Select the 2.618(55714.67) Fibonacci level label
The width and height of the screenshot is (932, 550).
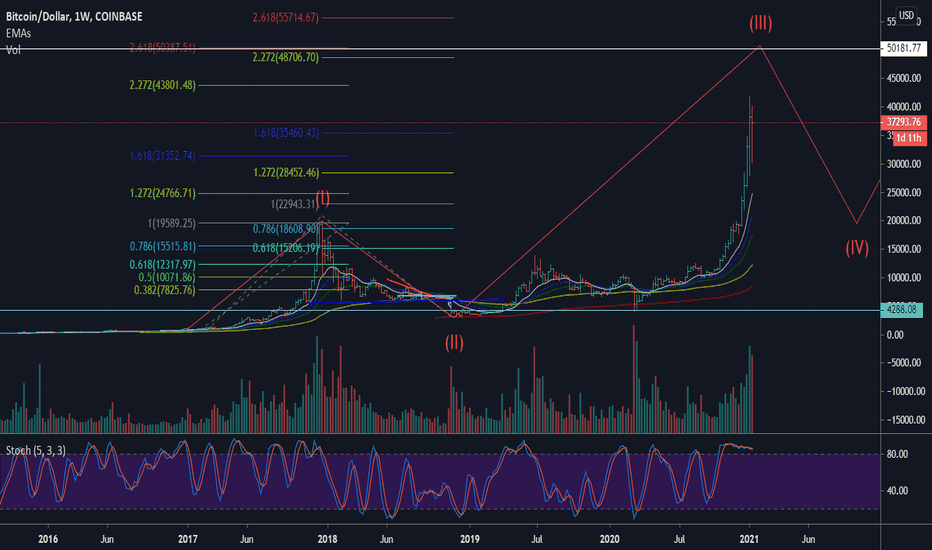coord(285,18)
